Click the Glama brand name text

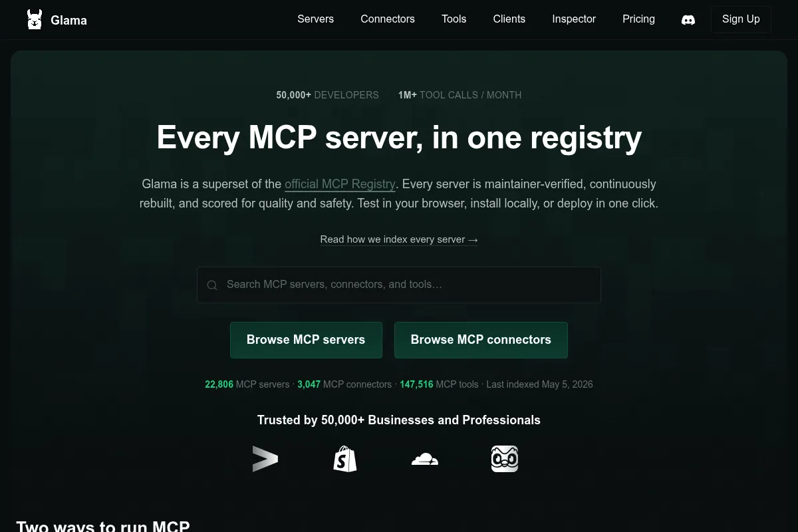[68, 20]
